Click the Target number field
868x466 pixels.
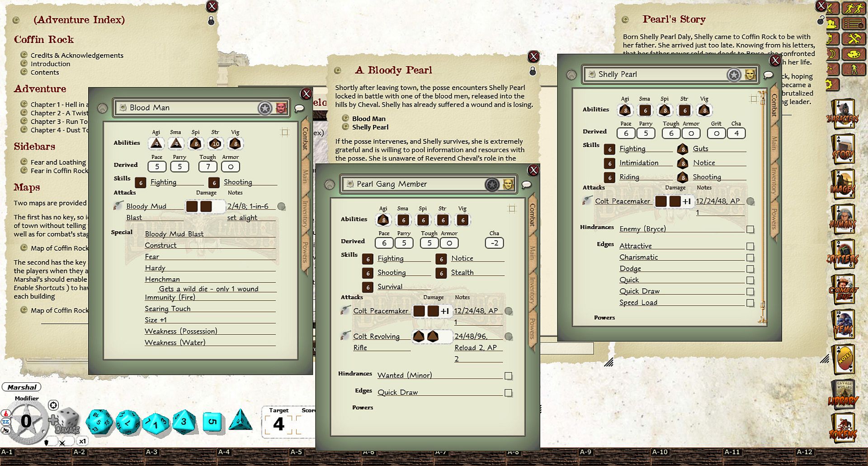click(x=279, y=424)
